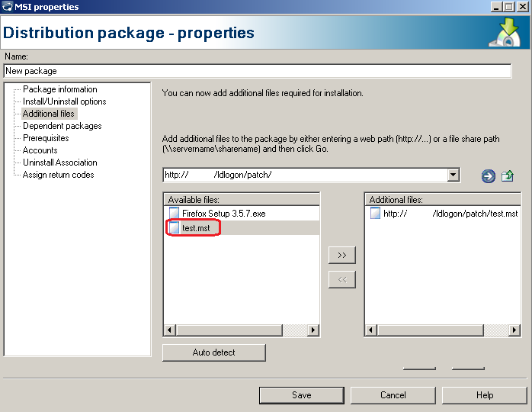Image resolution: width=532 pixels, height=412 pixels.
Task: Open Install/Uninstall options page
Action: [64, 101]
